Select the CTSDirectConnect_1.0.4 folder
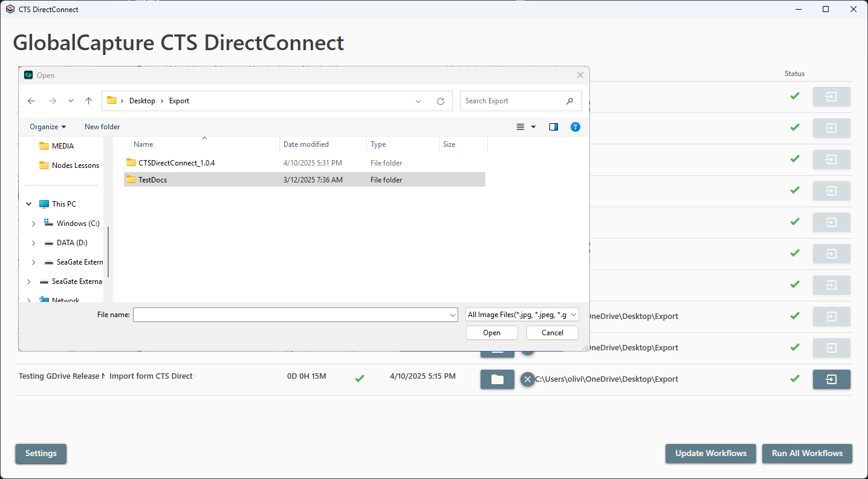The height and width of the screenshot is (479, 868). pyautogui.click(x=176, y=163)
